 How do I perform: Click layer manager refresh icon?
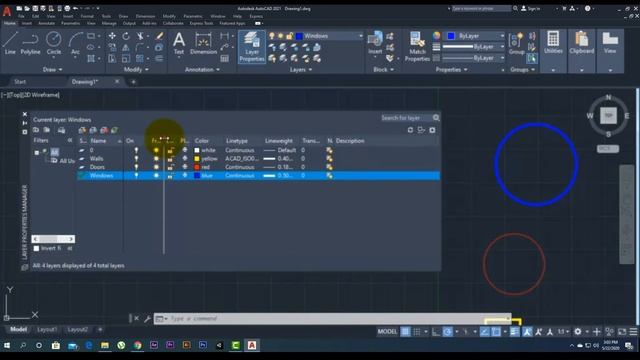coord(410,130)
